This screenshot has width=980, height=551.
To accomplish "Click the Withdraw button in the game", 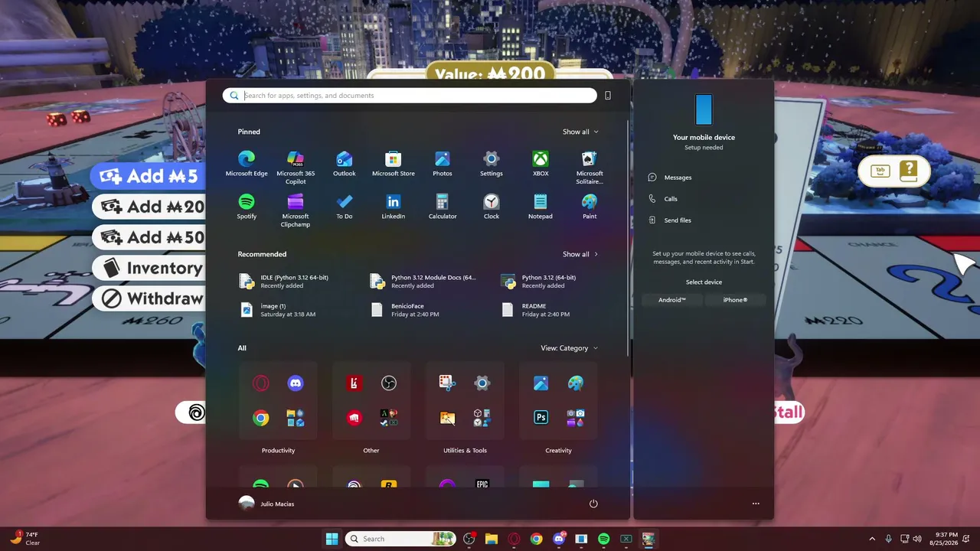I will 149,298.
